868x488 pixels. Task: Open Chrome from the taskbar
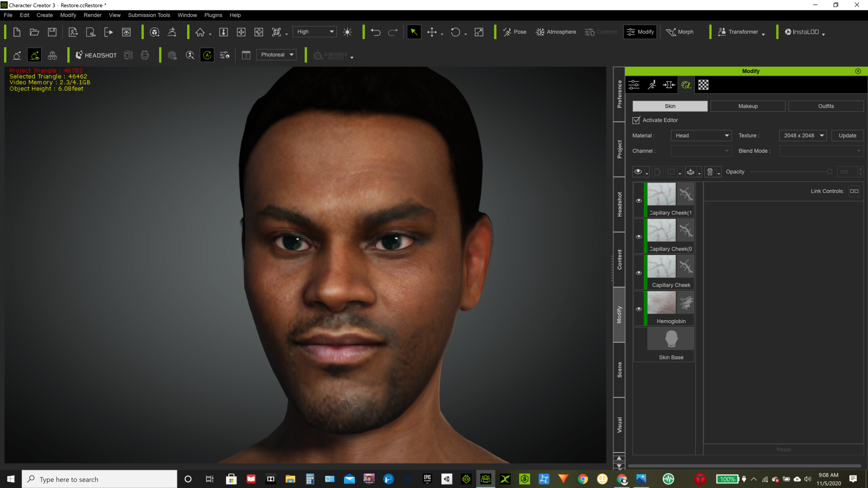click(x=583, y=479)
